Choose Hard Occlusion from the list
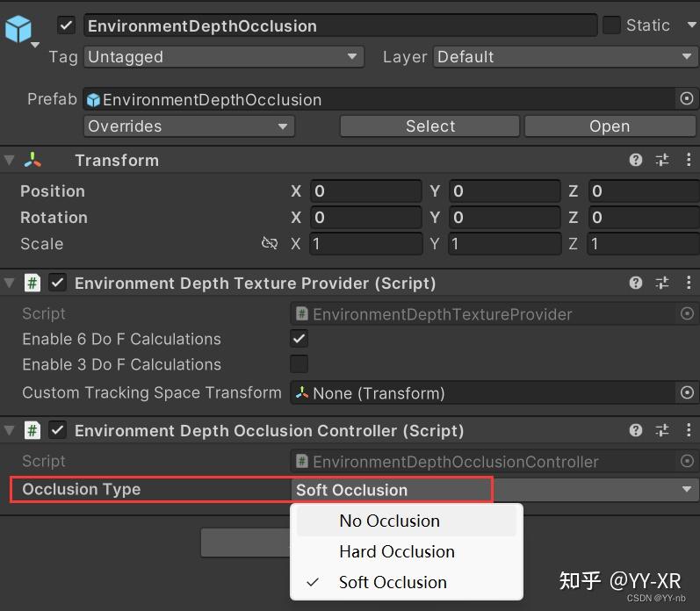 (x=396, y=551)
